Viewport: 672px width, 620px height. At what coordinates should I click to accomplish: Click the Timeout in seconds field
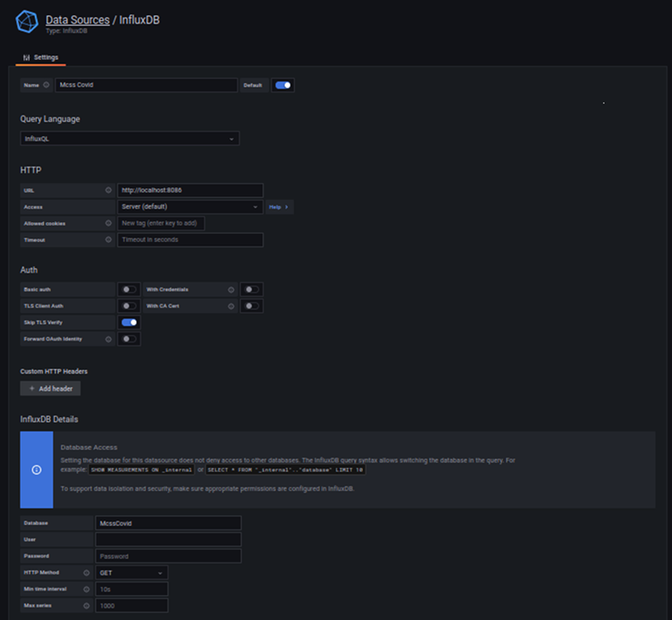pyautogui.click(x=190, y=239)
